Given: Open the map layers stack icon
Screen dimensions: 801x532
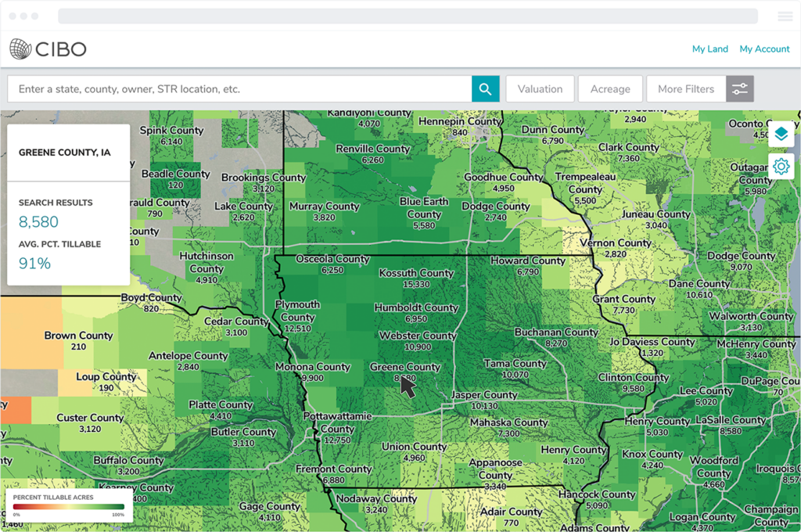Looking at the screenshot, I should click(x=781, y=135).
